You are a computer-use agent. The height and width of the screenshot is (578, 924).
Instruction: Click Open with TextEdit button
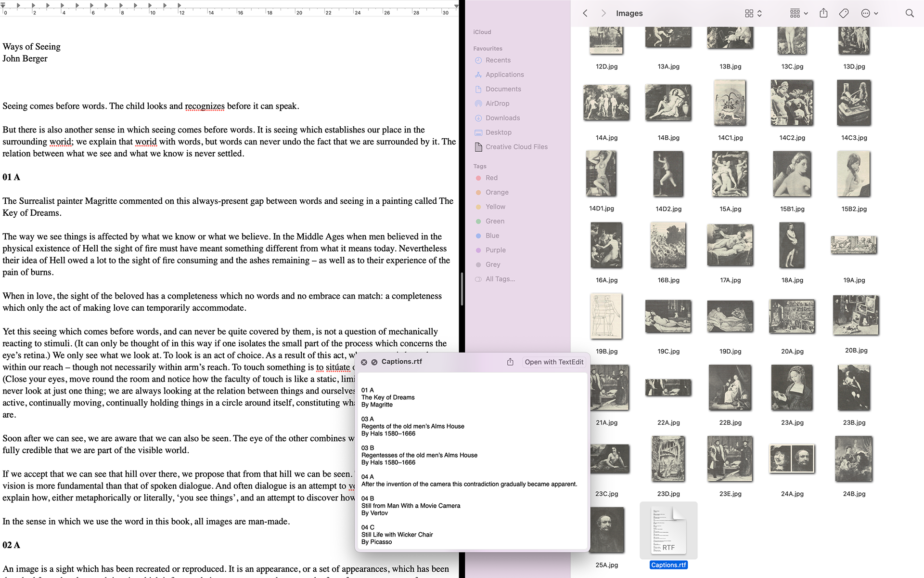coord(554,362)
